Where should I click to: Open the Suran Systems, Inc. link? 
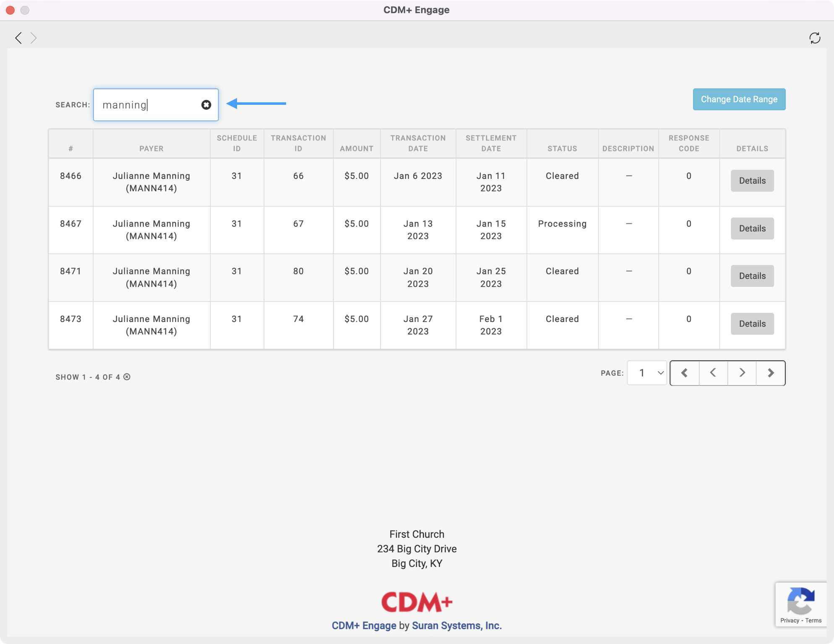pos(456,626)
